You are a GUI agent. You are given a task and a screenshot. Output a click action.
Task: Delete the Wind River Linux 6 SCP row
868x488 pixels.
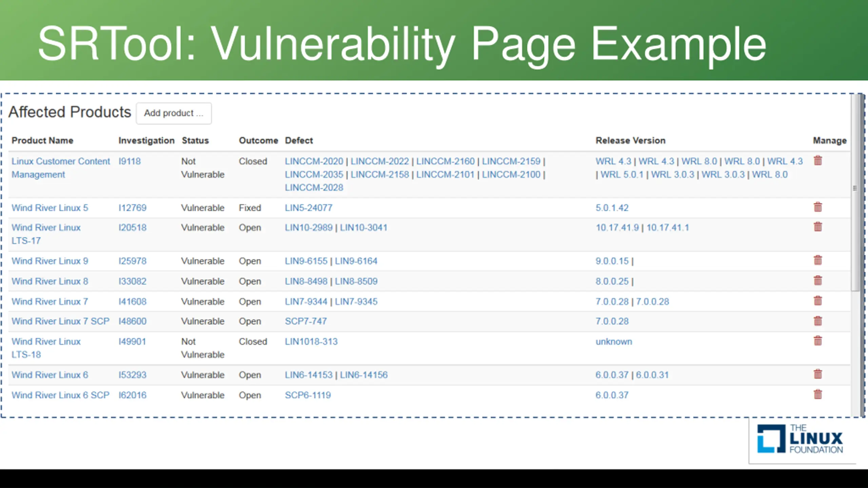pos(818,394)
